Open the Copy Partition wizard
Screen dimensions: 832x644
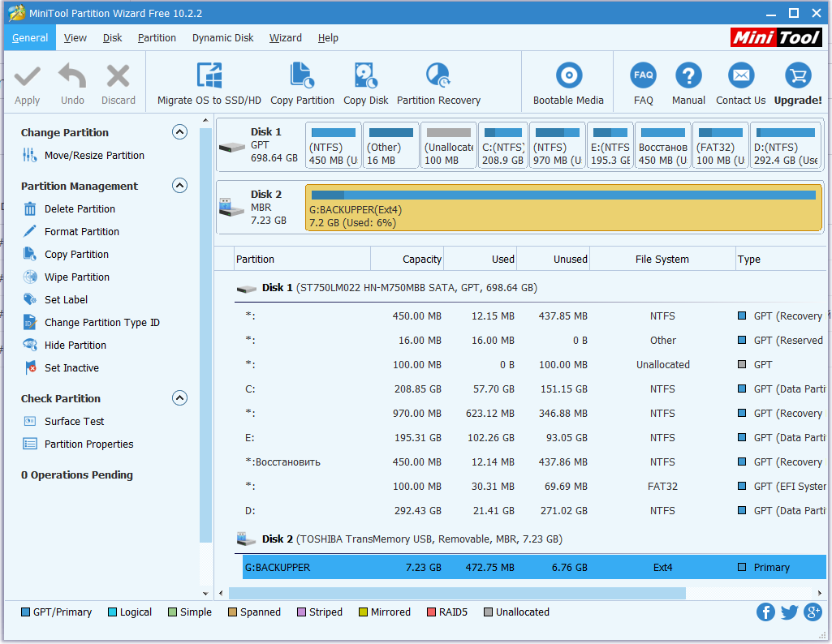302,77
